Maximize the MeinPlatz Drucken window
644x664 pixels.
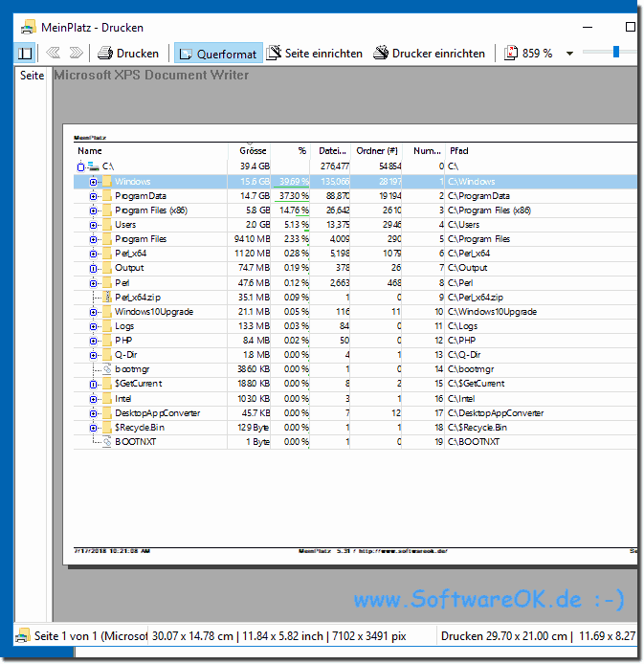click(630, 27)
